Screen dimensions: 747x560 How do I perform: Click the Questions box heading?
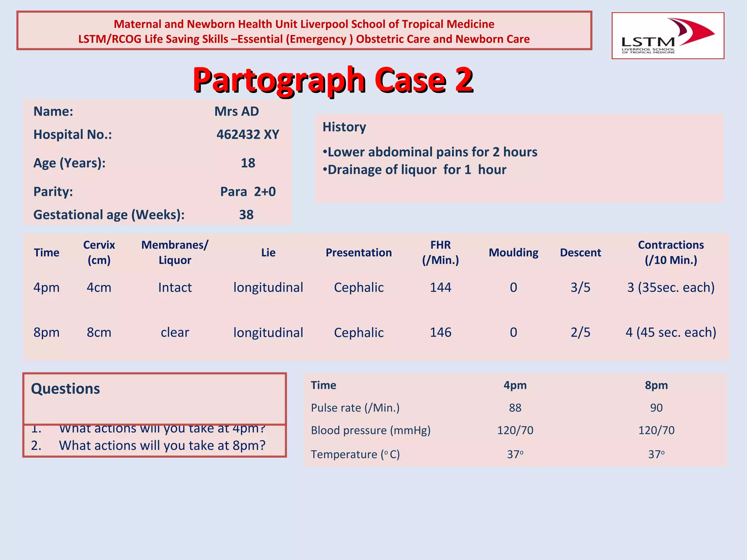[65, 389]
